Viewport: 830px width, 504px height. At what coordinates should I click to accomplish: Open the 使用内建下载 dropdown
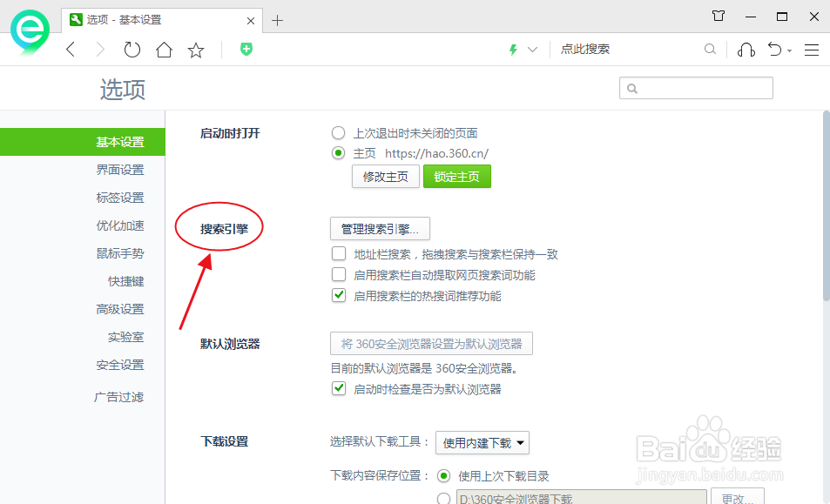(482, 443)
